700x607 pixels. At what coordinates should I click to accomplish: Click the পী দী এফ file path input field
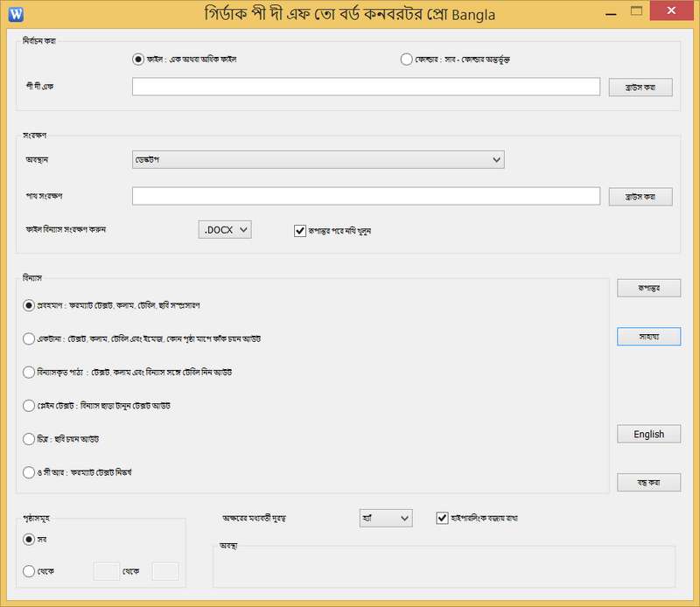pos(366,87)
